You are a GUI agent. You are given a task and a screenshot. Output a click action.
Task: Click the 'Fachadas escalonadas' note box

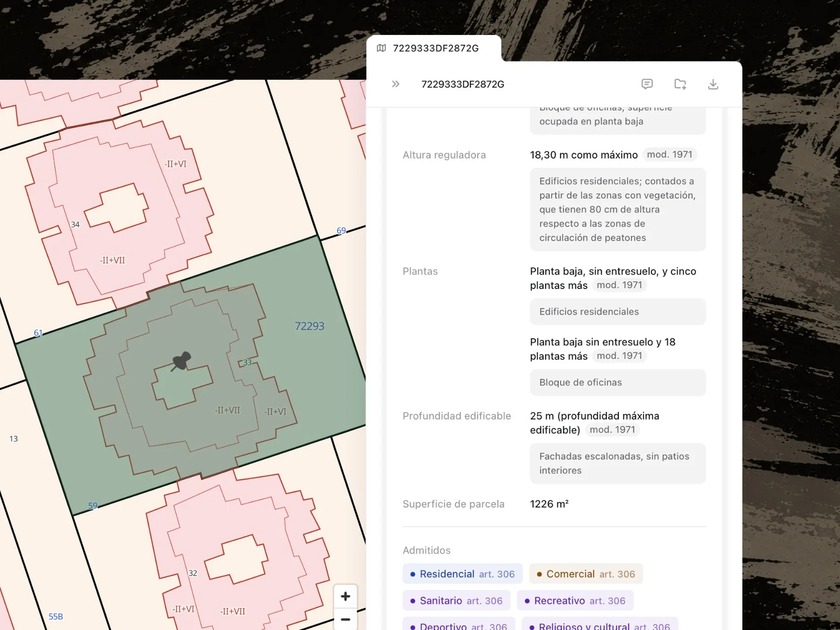[x=617, y=463]
